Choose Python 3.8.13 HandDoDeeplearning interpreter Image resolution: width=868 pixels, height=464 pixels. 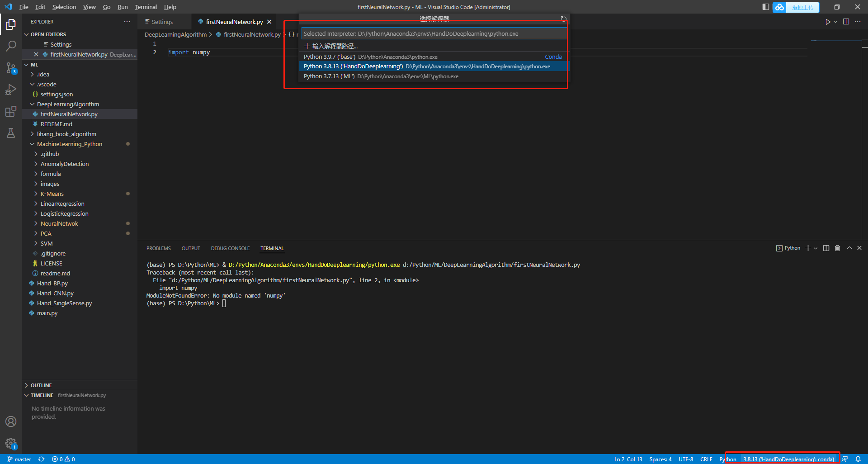[434, 66]
